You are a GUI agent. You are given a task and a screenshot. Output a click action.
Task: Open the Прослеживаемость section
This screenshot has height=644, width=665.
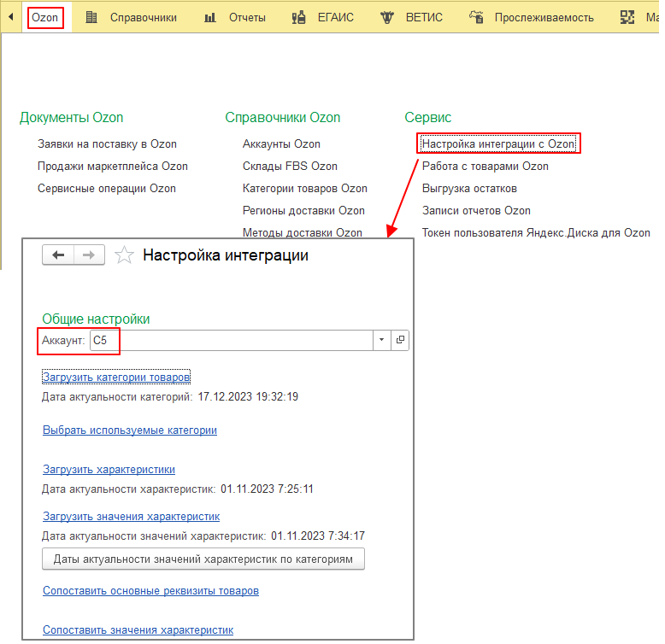point(544,17)
